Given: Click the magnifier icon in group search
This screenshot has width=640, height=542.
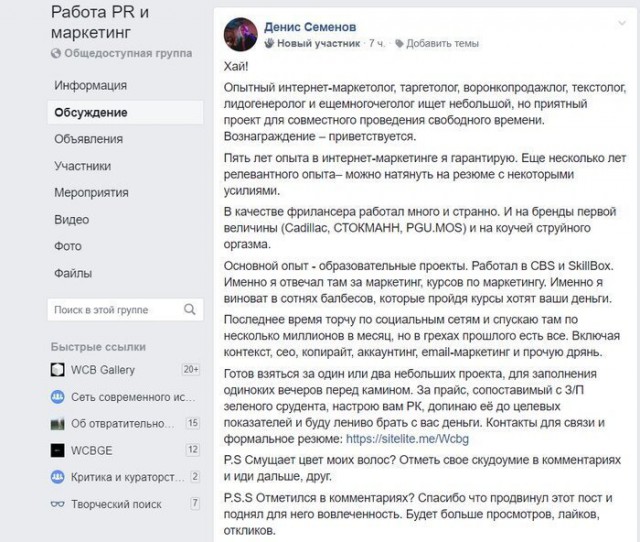Looking at the screenshot, I should point(191,311).
